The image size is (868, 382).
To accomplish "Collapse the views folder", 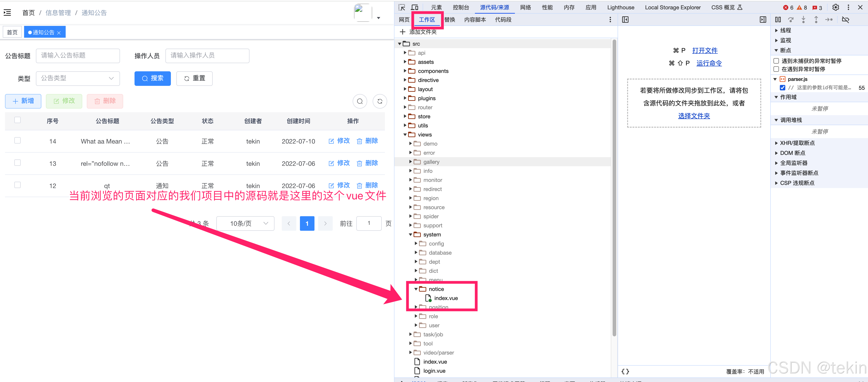I will [x=405, y=134].
